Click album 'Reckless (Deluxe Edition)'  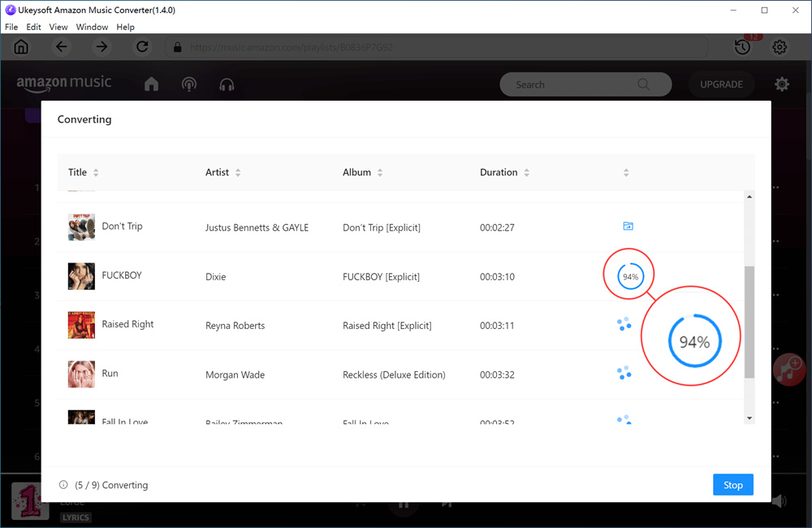(394, 374)
